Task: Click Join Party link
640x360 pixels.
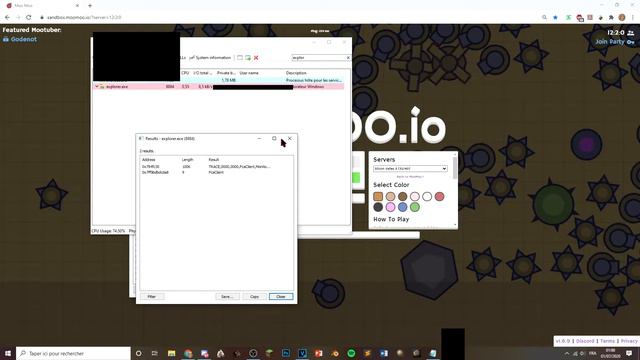Action: click(614, 42)
